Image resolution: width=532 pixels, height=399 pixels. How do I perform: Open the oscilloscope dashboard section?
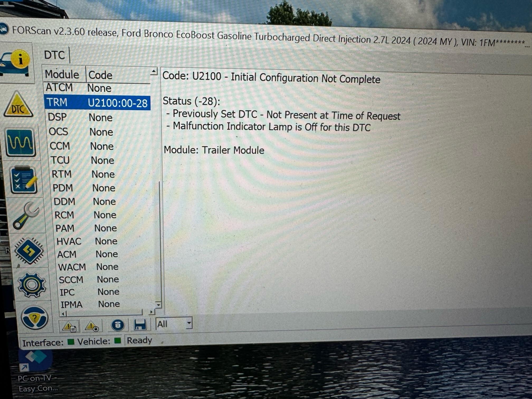[x=21, y=143]
